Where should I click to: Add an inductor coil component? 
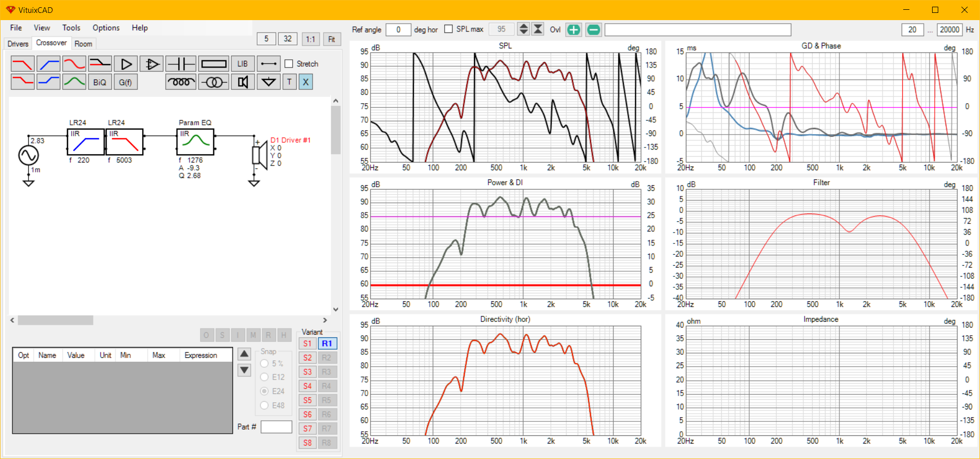click(180, 82)
